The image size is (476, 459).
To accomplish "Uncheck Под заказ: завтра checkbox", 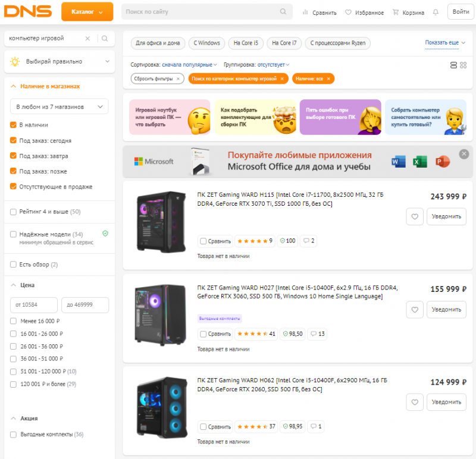I will (x=13, y=156).
